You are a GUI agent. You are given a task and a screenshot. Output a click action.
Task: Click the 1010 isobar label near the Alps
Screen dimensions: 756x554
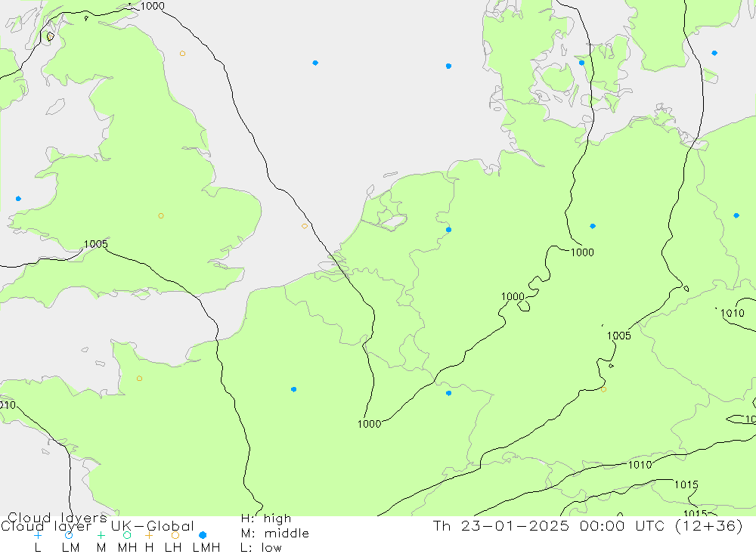point(640,465)
